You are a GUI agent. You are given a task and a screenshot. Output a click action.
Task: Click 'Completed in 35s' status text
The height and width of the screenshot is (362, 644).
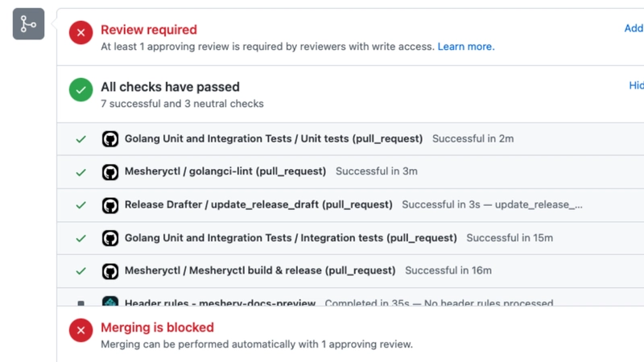click(367, 303)
